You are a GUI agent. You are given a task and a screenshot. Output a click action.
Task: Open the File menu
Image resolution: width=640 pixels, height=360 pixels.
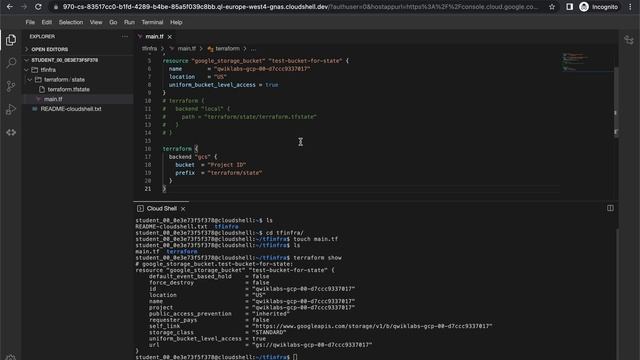pos(30,22)
